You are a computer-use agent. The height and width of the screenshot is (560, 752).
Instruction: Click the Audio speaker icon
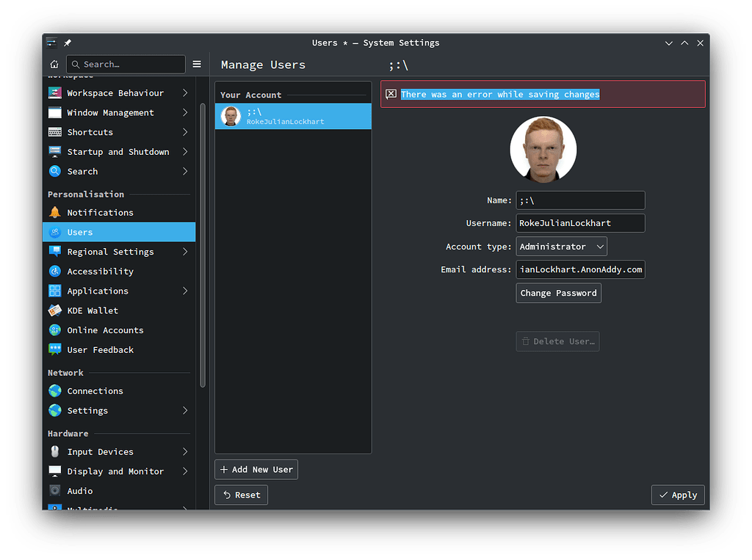(x=55, y=491)
